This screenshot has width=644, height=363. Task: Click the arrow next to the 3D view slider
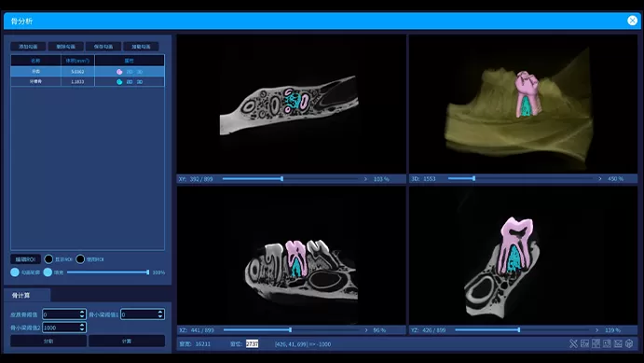[x=600, y=178]
